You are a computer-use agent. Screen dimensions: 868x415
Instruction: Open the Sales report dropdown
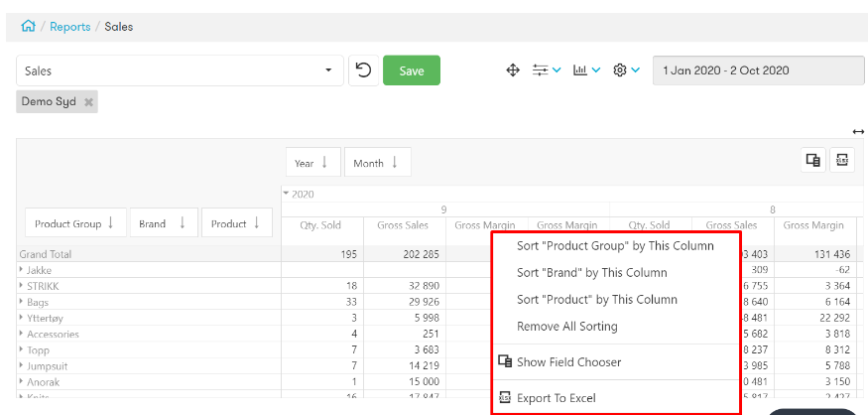[x=180, y=70]
